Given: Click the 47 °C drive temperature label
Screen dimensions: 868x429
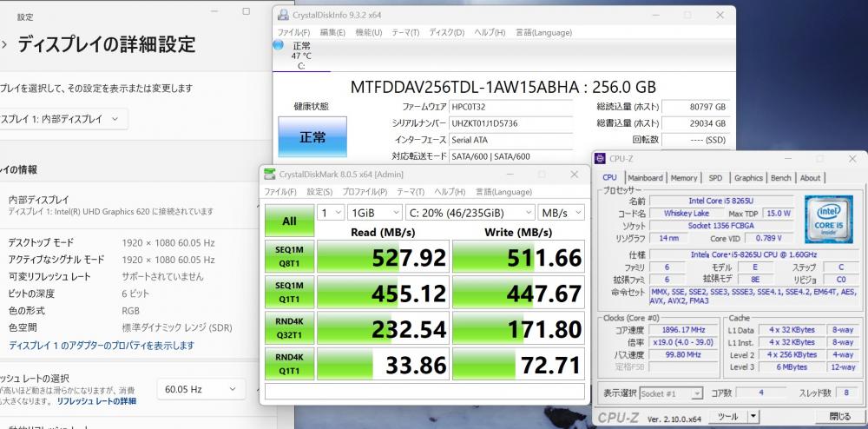Looking at the screenshot, I should 301,56.
